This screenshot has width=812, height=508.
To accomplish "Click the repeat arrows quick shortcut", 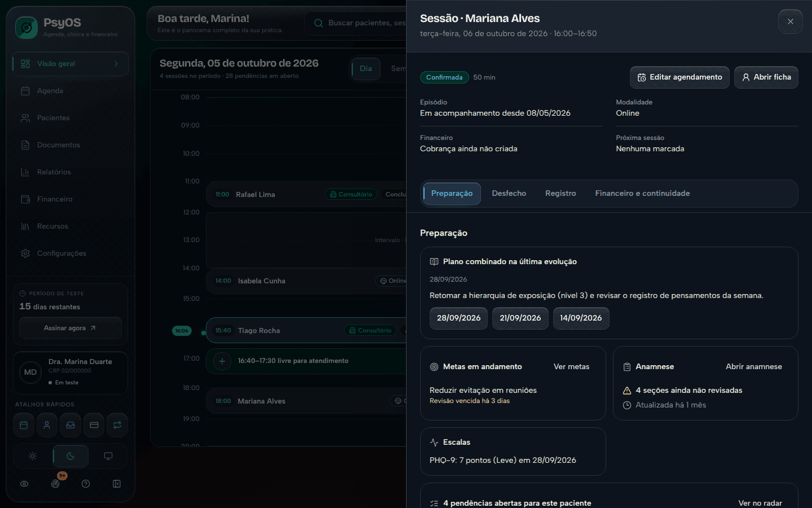I will tap(117, 425).
